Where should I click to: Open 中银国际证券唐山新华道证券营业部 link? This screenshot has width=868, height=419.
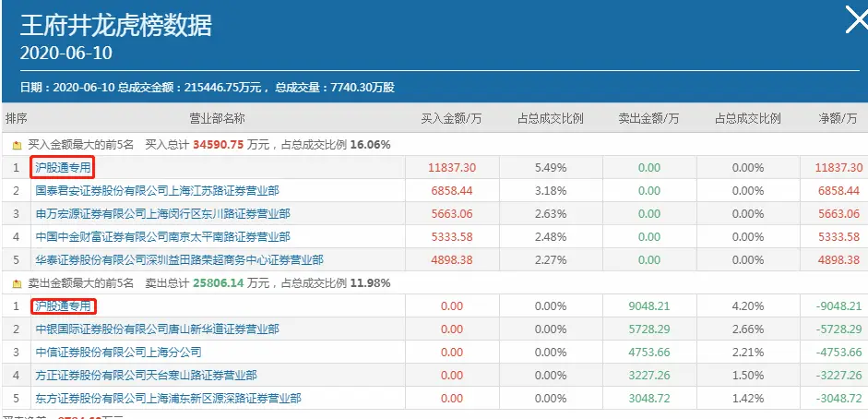[x=157, y=329]
